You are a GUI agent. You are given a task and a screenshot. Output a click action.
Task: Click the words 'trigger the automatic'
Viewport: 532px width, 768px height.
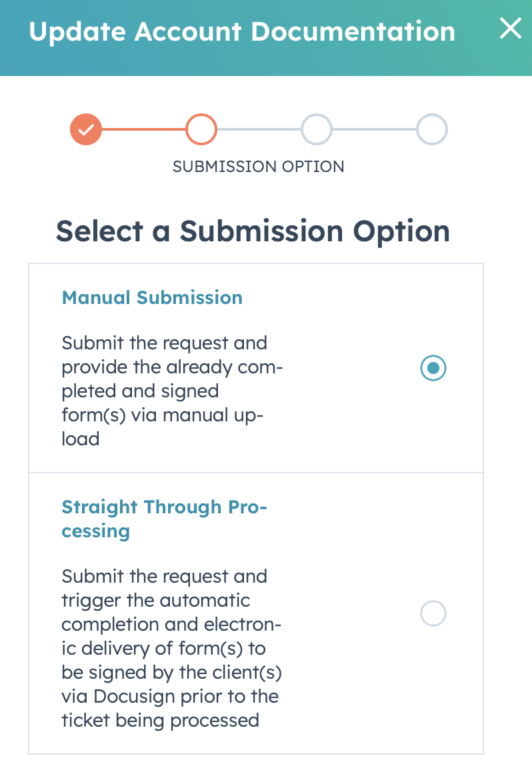click(156, 600)
